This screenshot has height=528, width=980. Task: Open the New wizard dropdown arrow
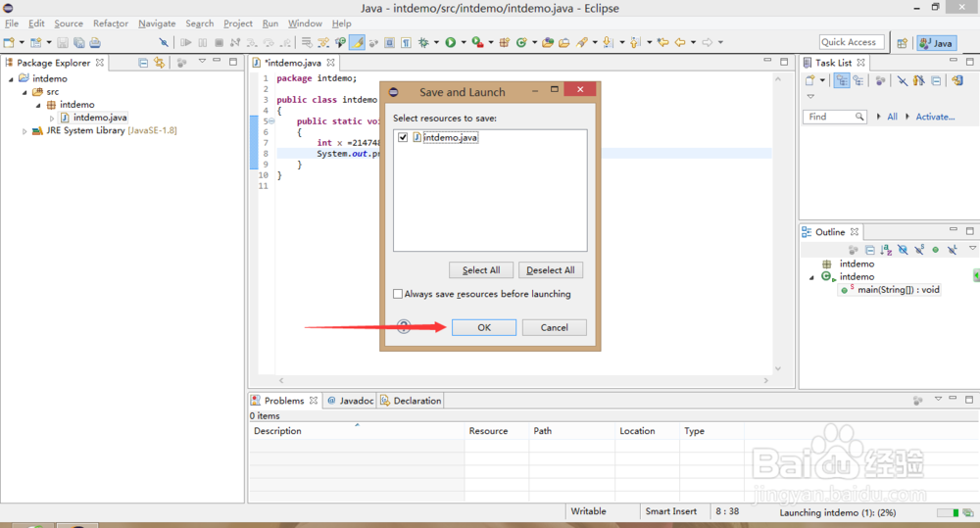[22, 42]
